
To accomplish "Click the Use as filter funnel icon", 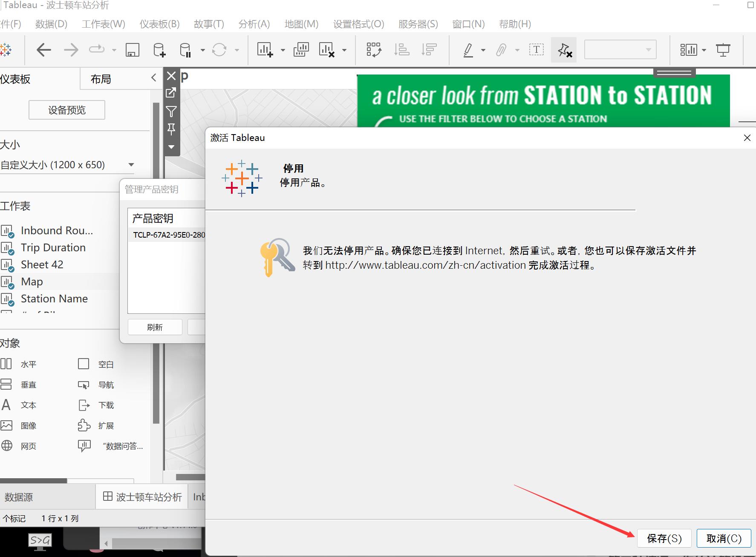I will point(171,112).
